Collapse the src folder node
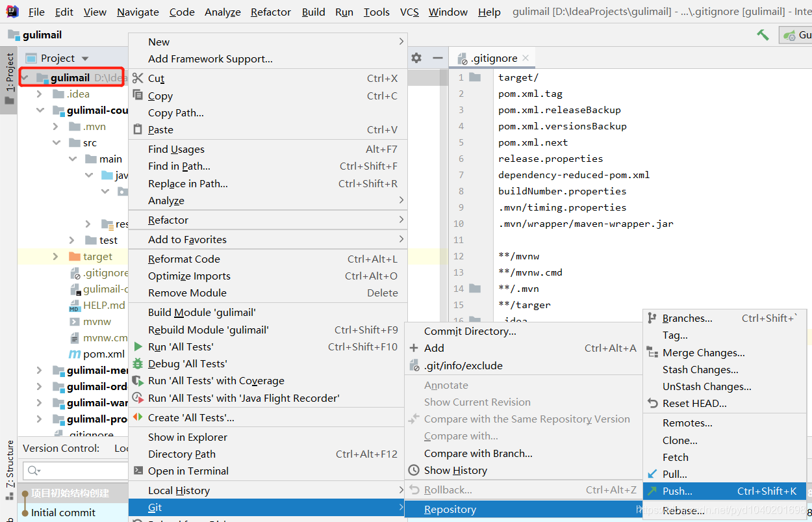Viewport: 812px width, 522px height. click(56, 143)
